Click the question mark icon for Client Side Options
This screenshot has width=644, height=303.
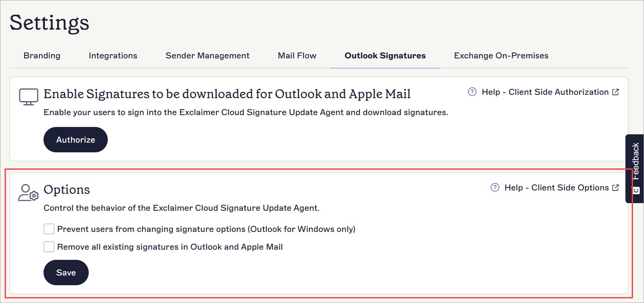pos(495,187)
